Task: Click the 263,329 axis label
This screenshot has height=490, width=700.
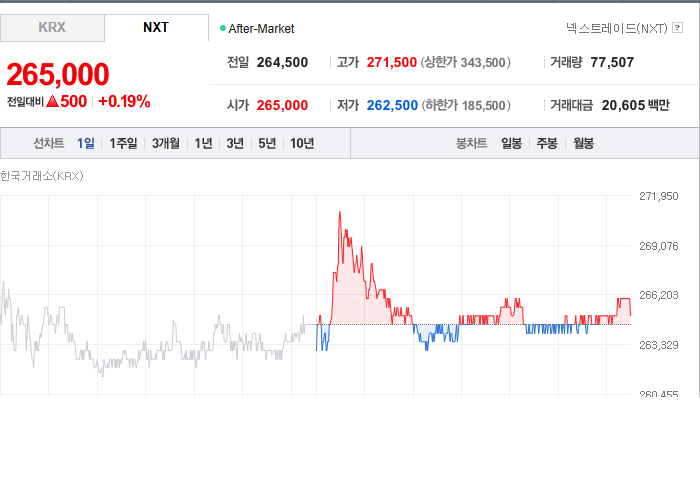Action: (658, 345)
